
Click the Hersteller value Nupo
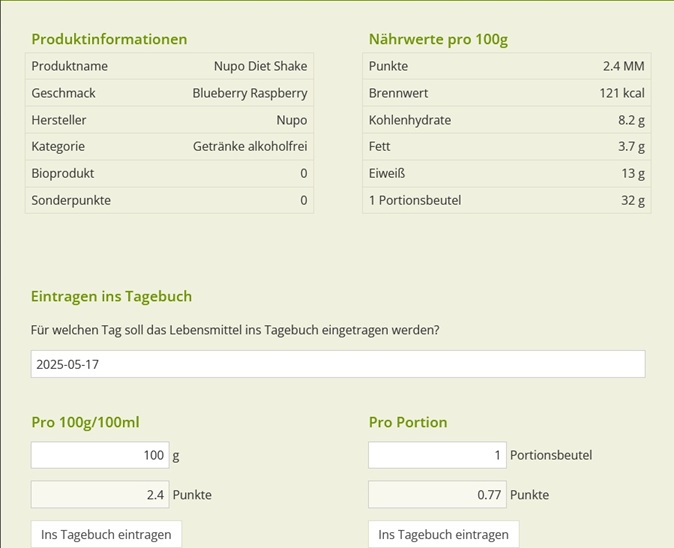(291, 120)
